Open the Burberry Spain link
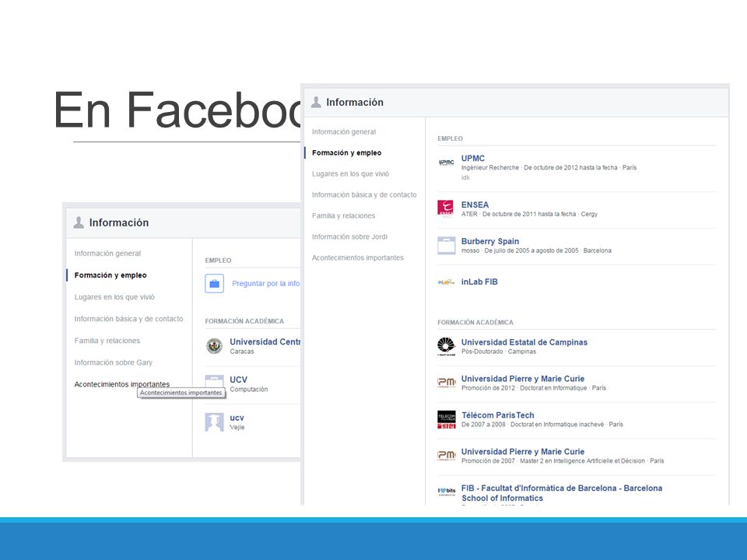Screen dimensions: 747x560 [x=489, y=241]
